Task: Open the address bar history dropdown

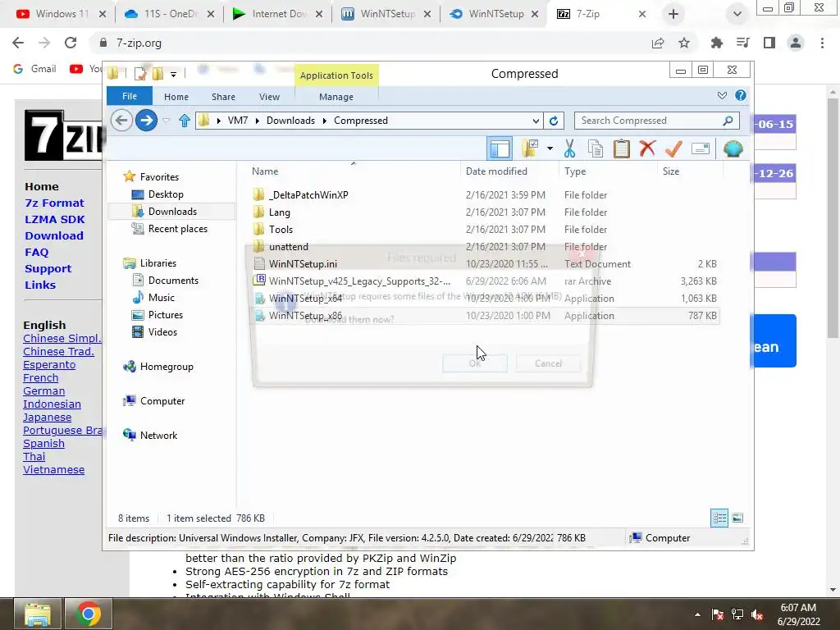Action: click(536, 121)
